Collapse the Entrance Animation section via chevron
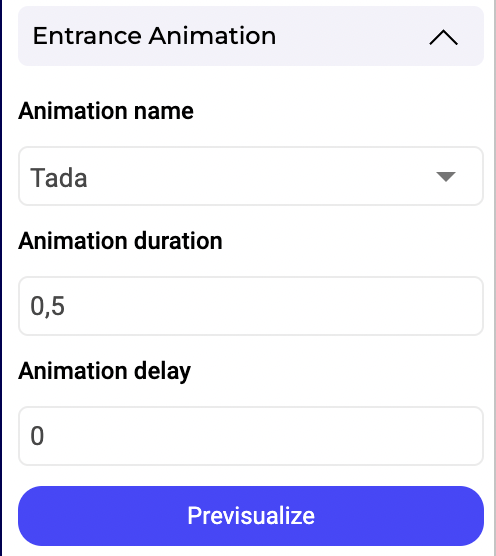Screen dimensions: 496x556 pyautogui.click(x=444, y=37)
